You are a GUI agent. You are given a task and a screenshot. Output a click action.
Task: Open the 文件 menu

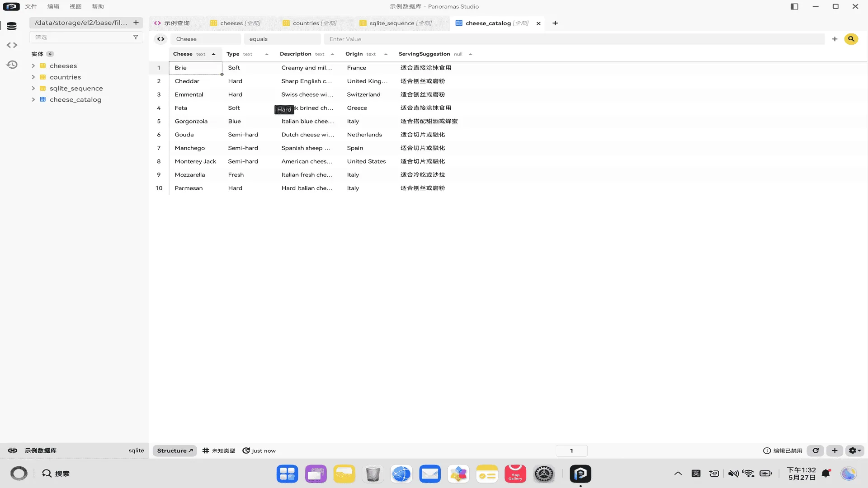pos(31,6)
